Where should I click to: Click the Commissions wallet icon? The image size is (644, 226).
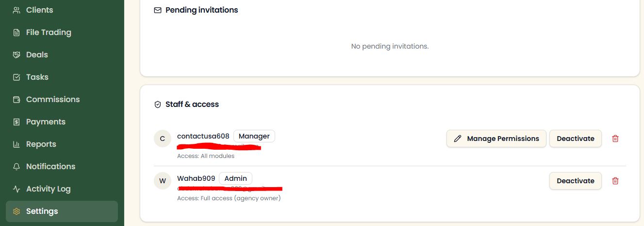pyautogui.click(x=17, y=99)
